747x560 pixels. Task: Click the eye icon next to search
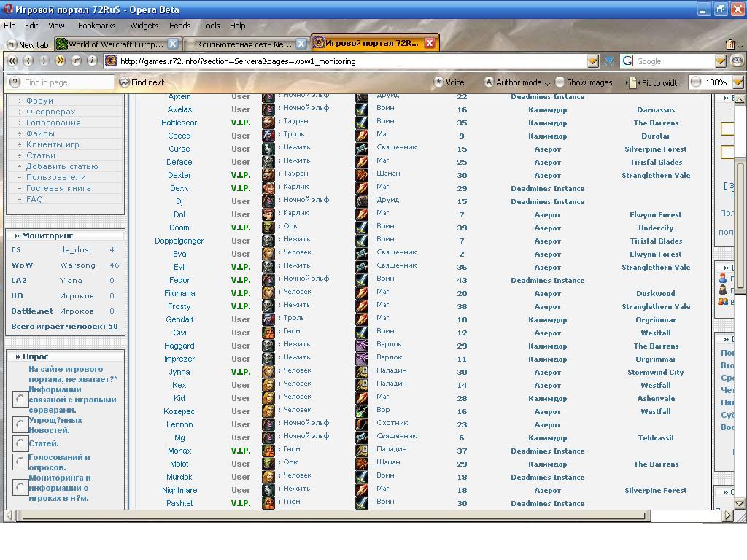737,61
